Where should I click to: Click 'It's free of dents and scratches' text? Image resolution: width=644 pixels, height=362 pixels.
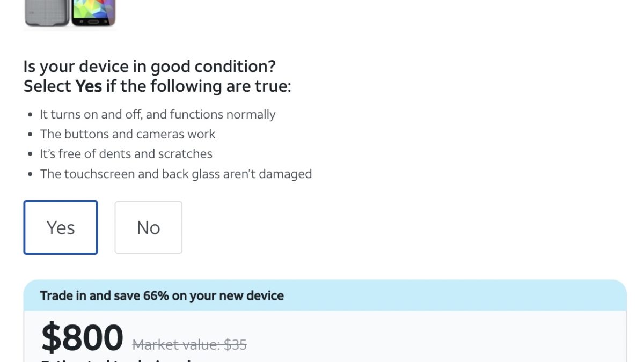(x=126, y=154)
